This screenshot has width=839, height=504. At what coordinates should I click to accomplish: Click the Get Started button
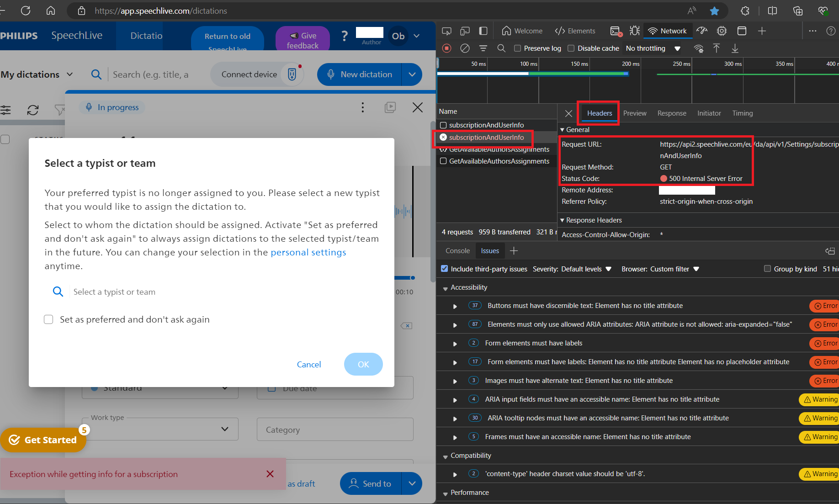coord(43,440)
